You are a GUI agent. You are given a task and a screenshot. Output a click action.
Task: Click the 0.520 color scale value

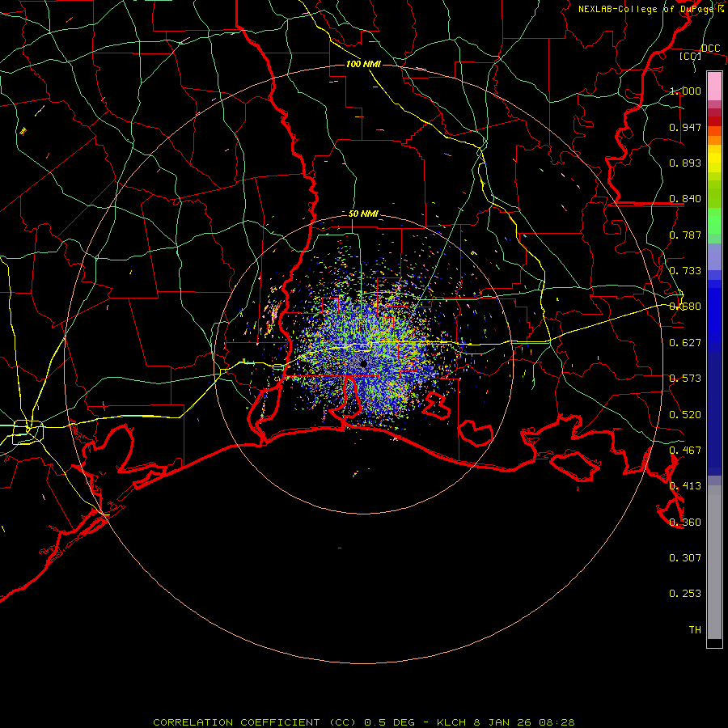click(685, 415)
